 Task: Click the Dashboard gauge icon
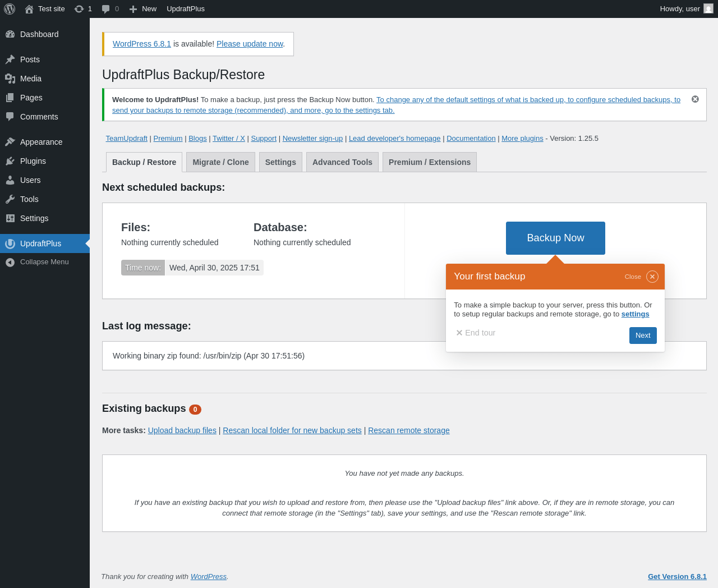point(10,34)
